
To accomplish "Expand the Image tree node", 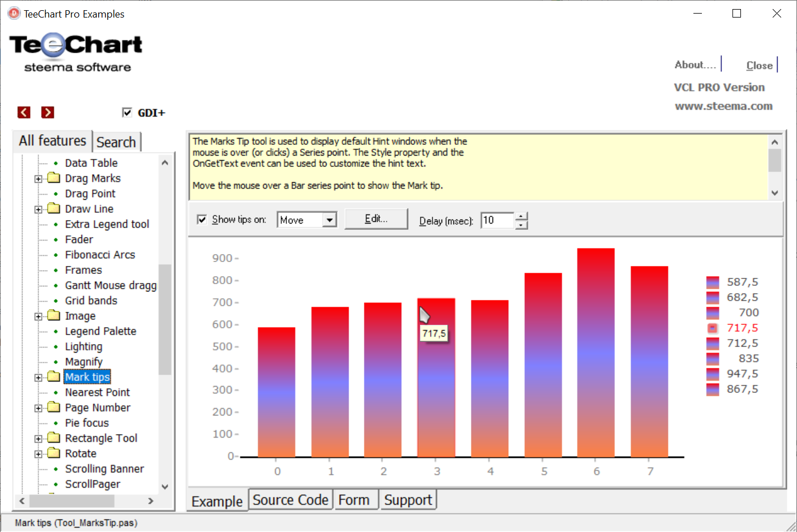I will (38, 316).
